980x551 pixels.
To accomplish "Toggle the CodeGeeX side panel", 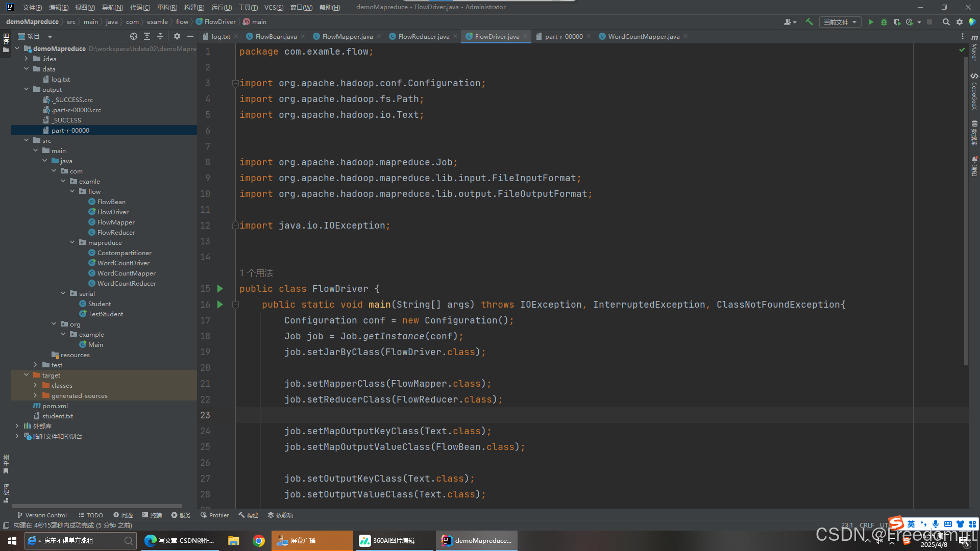I will point(974,92).
